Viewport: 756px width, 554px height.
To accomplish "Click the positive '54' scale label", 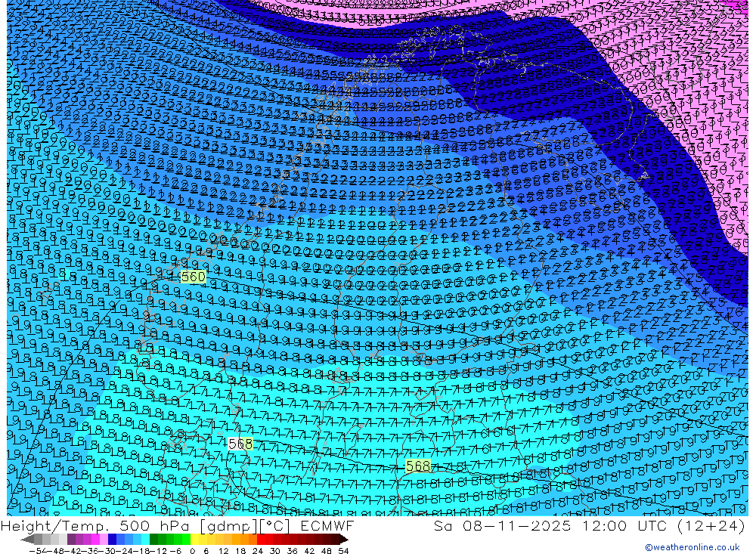I will pos(343,551).
